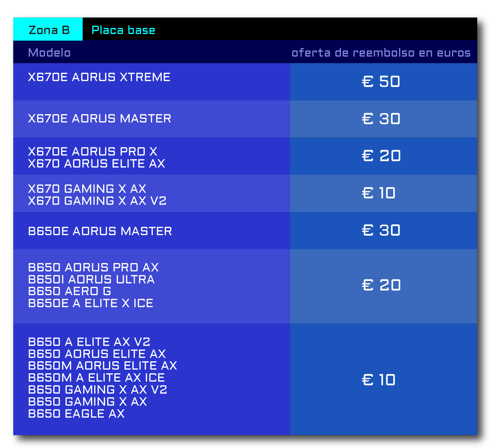The height and width of the screenshot is (448, 490).
Task: Click the € 50 refund amount
Action: [381, 82]
